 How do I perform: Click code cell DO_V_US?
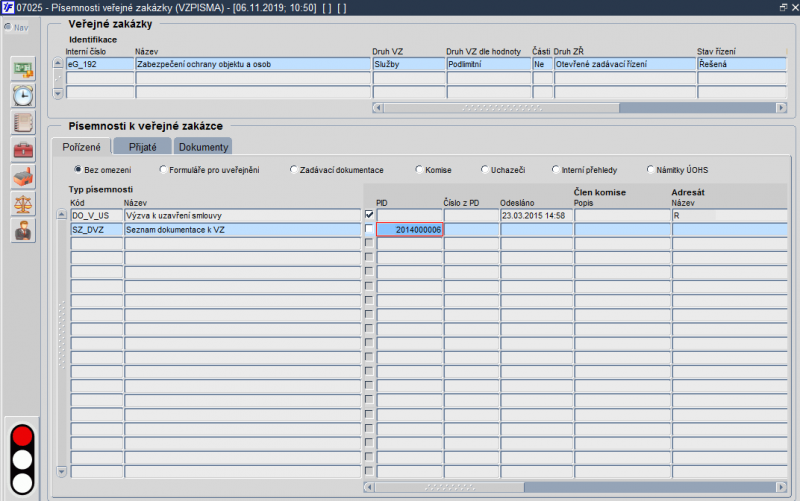click(x=96, y=215)
